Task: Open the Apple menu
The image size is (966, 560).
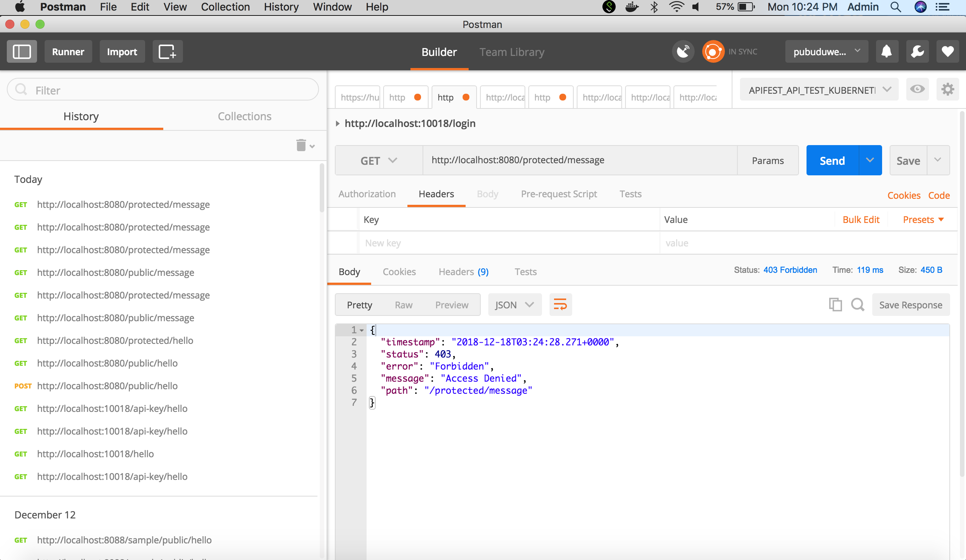Action: click(x=20, y=7)
